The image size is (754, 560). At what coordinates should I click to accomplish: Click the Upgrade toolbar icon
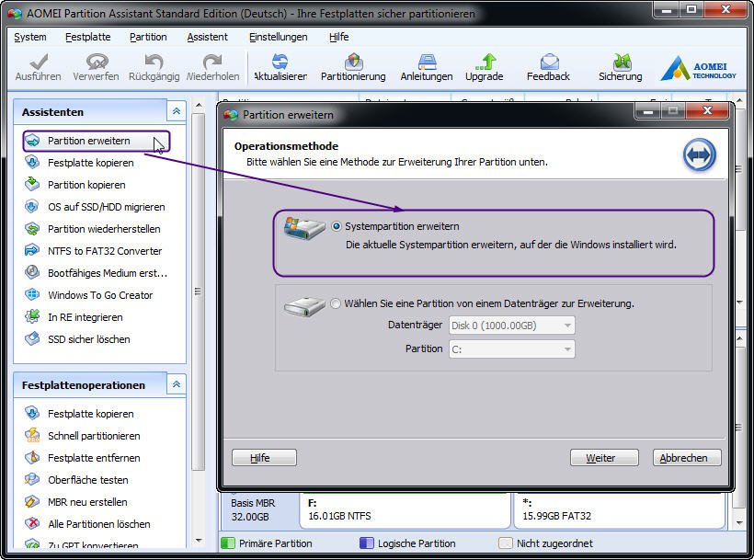click(486, 62)
